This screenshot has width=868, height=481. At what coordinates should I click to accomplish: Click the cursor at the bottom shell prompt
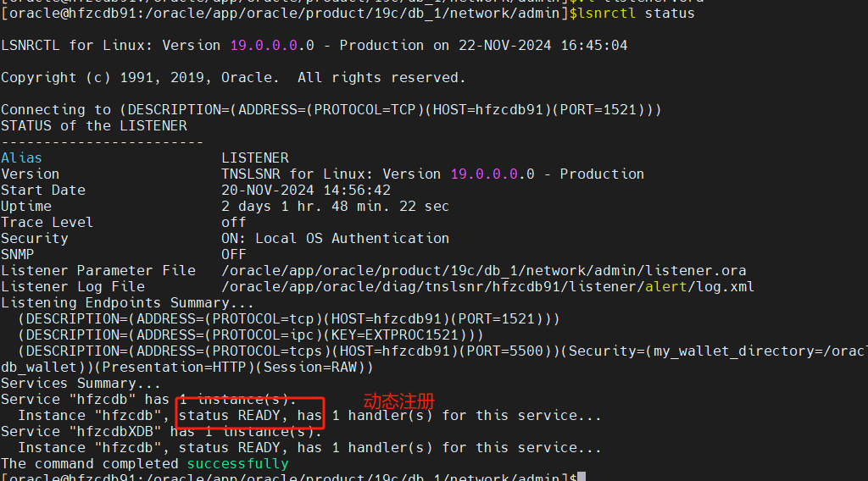(581, 478)
